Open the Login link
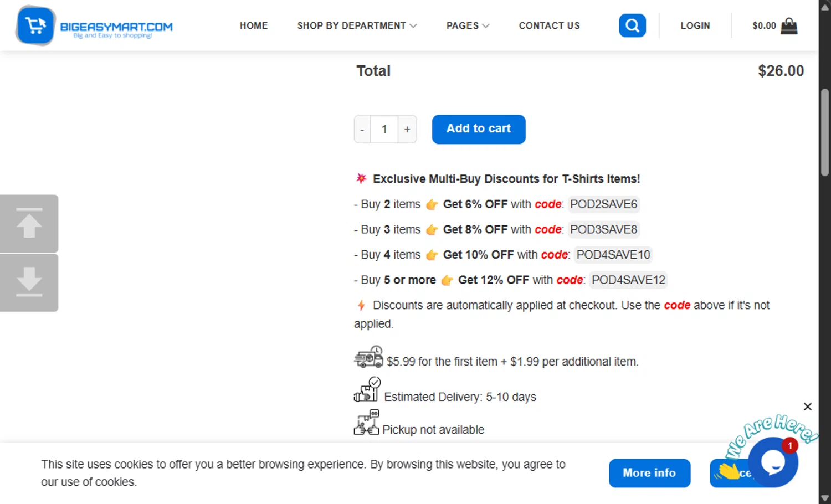 (695, 25)
